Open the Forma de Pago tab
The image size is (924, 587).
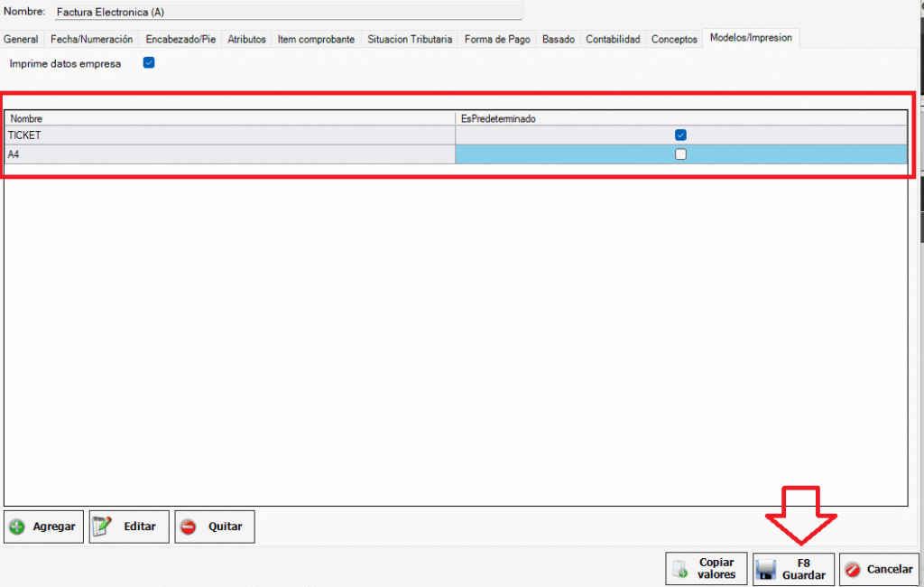point(497,40)
